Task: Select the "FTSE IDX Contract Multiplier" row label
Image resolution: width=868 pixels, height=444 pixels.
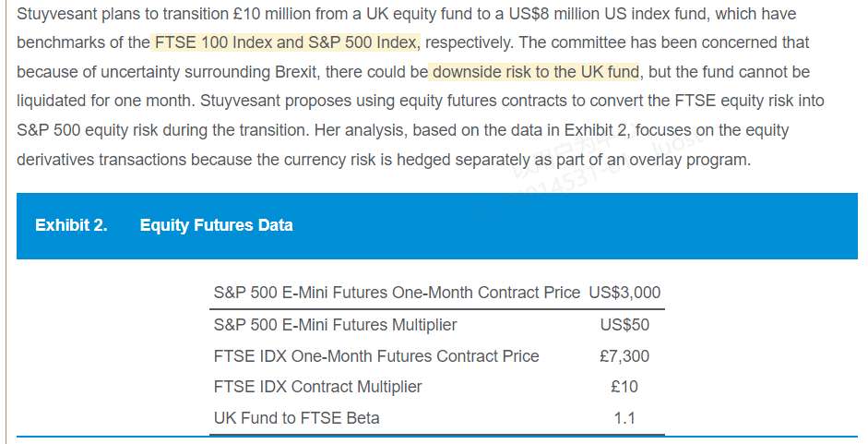Action: (x=317, y=387)
